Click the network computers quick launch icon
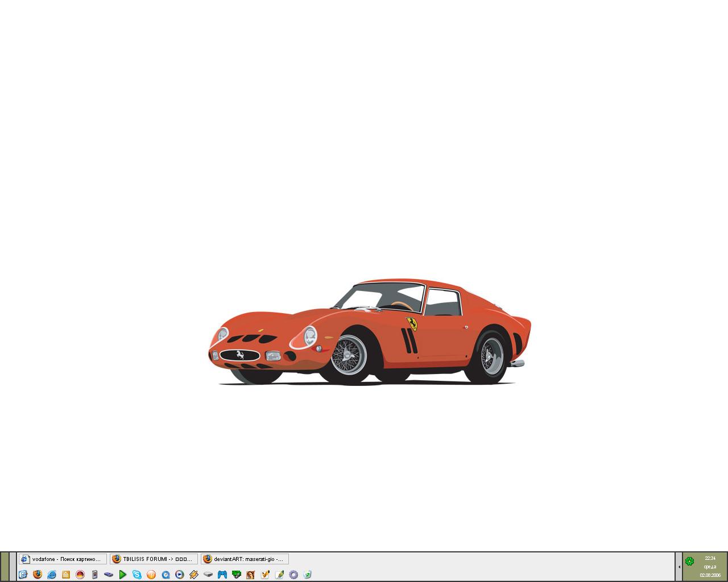Screen dimensions: 728x582 [237, 575]
